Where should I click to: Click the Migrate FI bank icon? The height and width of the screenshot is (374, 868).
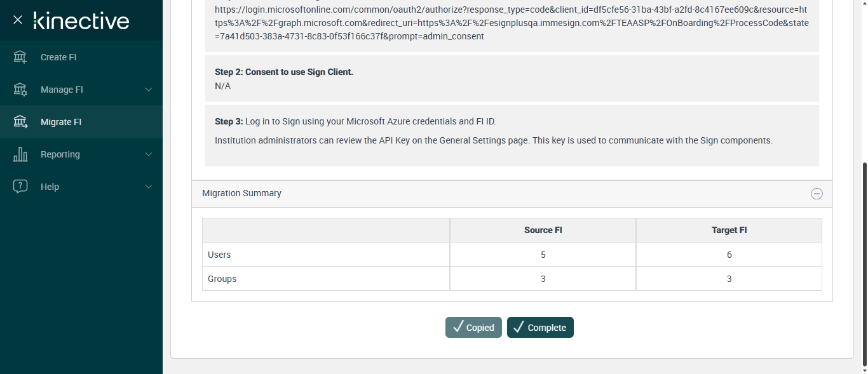coord(20,122)
